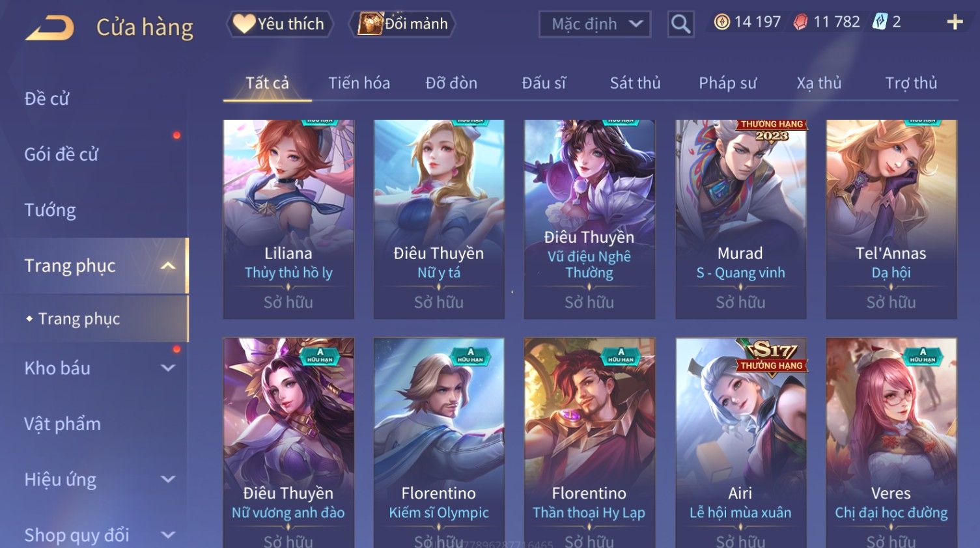
Task: Open Tướng in the sidebar
Action: [50, 210]
